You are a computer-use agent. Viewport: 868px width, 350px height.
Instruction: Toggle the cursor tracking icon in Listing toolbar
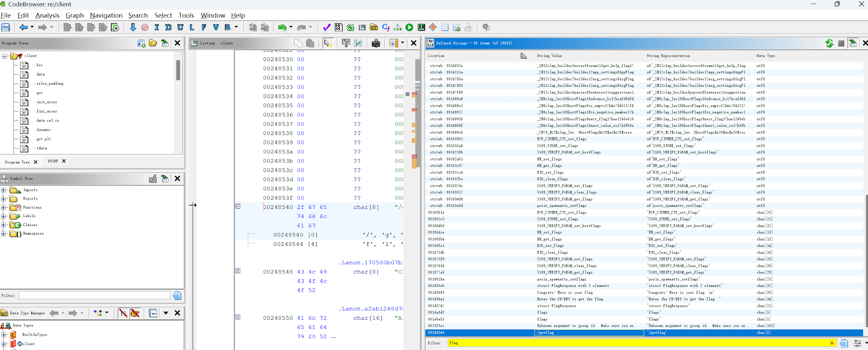pyautogui.click(x=328, y=43)
